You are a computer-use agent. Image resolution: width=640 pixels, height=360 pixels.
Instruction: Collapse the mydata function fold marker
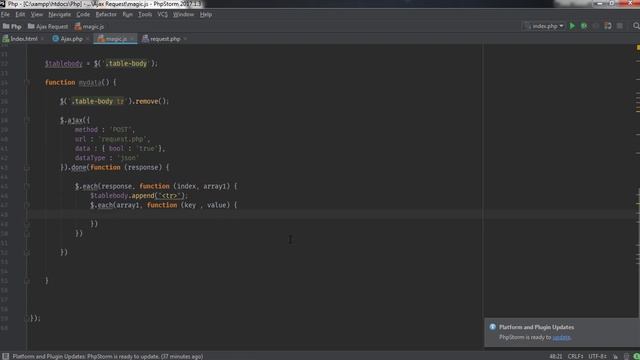pos(27,82)
